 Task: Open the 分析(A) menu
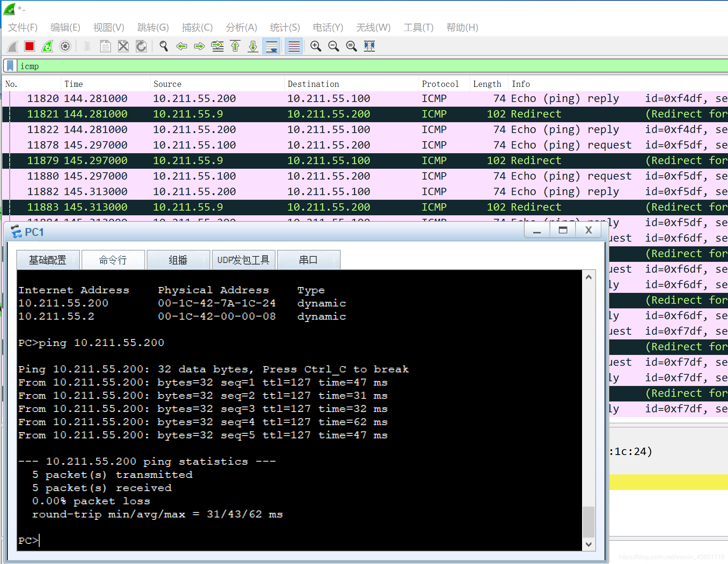click(241, 28)
